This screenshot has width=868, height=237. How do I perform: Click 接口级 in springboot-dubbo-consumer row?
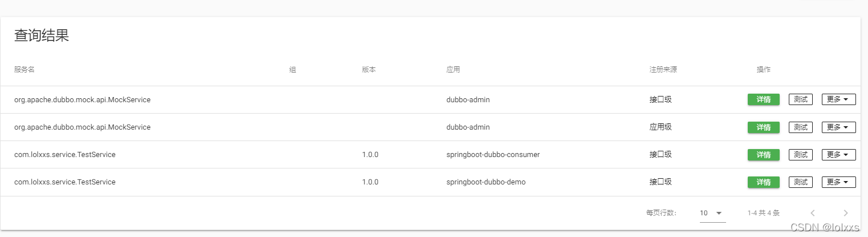click(661, 155)
